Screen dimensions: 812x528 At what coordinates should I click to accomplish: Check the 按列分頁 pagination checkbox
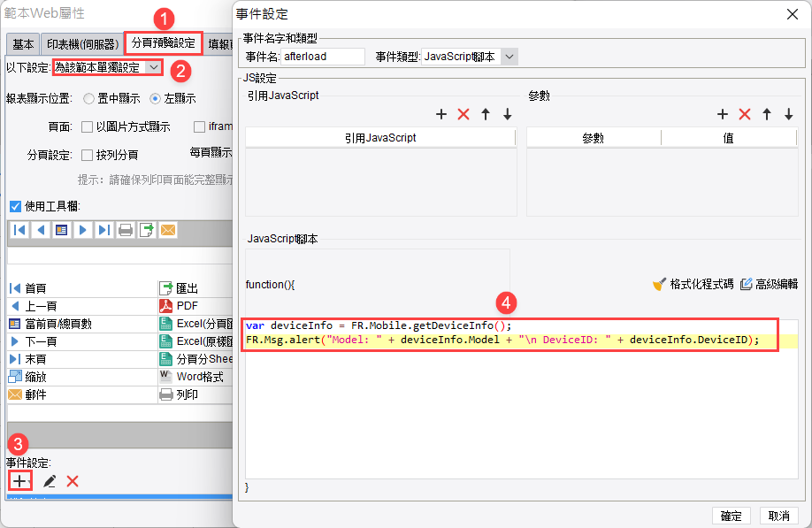[x=87, y=153]
